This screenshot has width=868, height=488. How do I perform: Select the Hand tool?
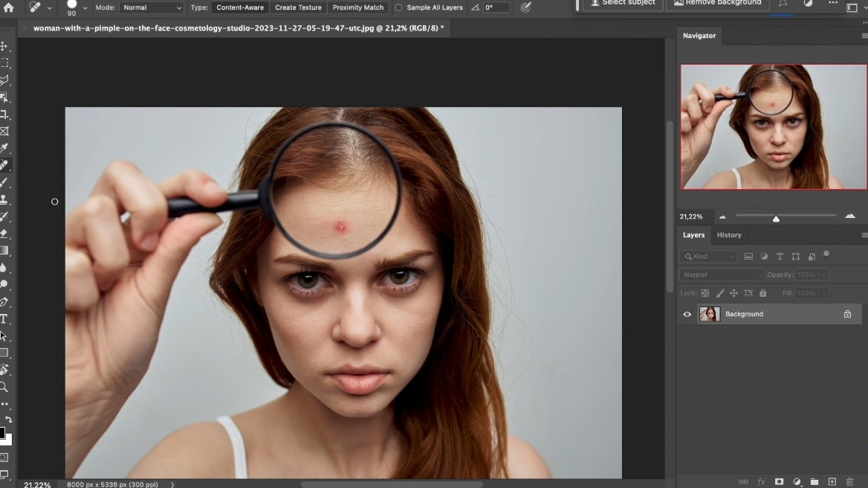4,370
